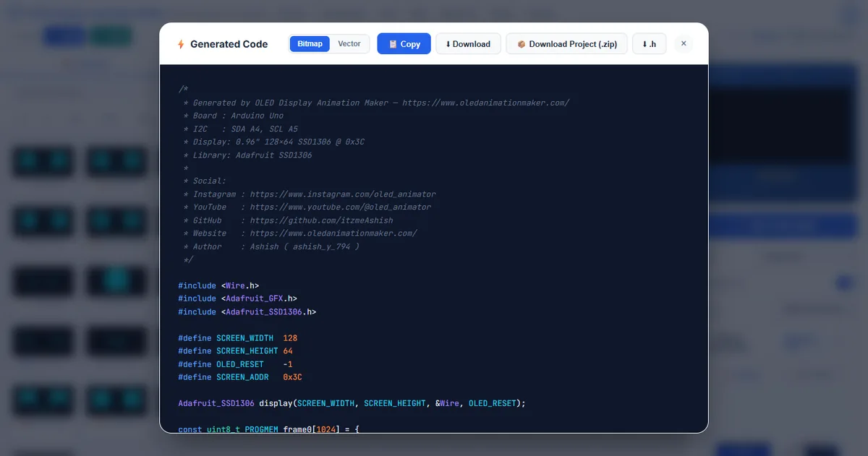Click the #define SCREEN_HEIGHT 64 line
This screenshot has width=868, height=456.
236,351
